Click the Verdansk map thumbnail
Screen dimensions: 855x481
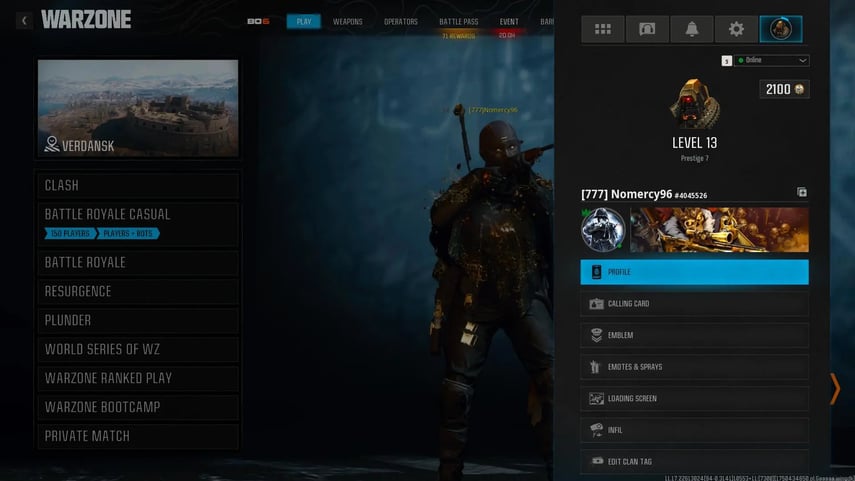click(x=138, y=108)
